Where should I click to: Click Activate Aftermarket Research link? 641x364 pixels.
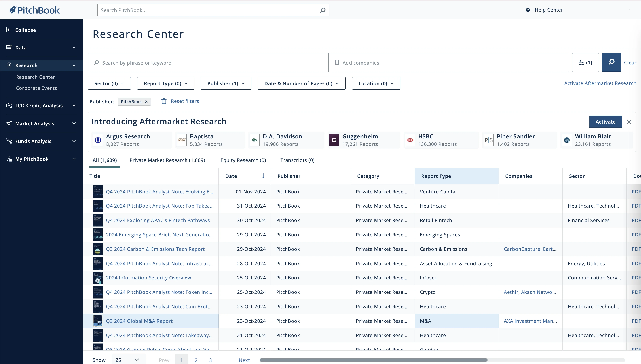(x=600, y=83)
